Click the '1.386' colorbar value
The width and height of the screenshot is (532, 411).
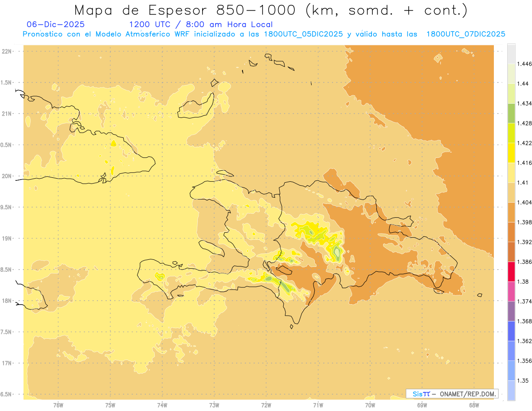(x=524, y=262)
